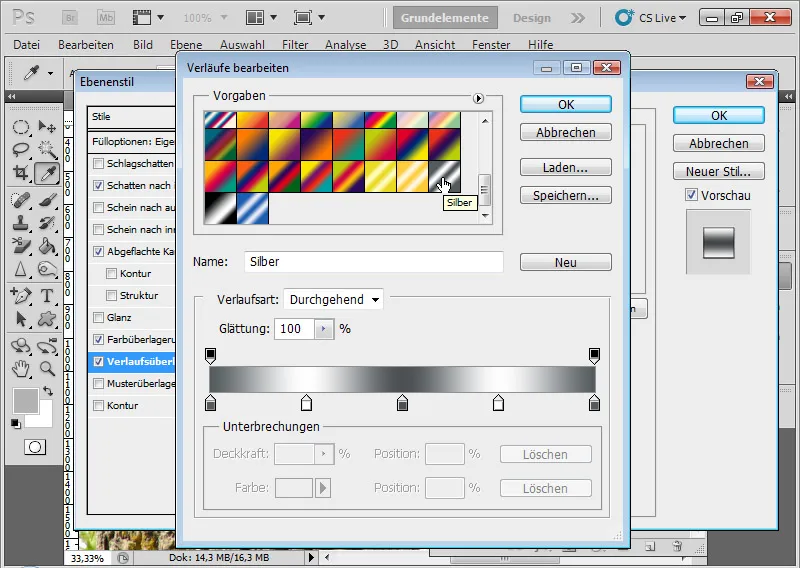Select the 3D Camera Orbit tool
The height and width of the screenshot is (568, 800).
47,345
